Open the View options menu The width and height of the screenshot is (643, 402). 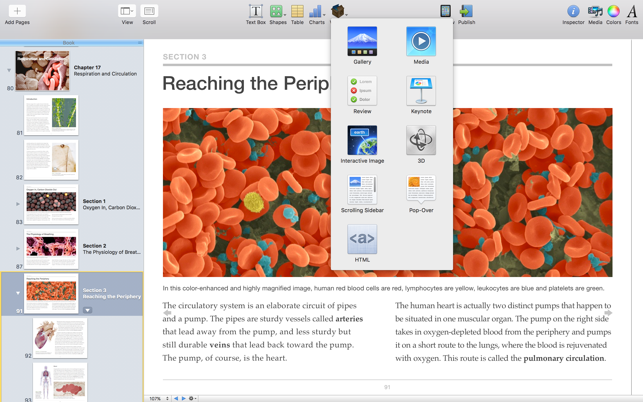(127, 12)
